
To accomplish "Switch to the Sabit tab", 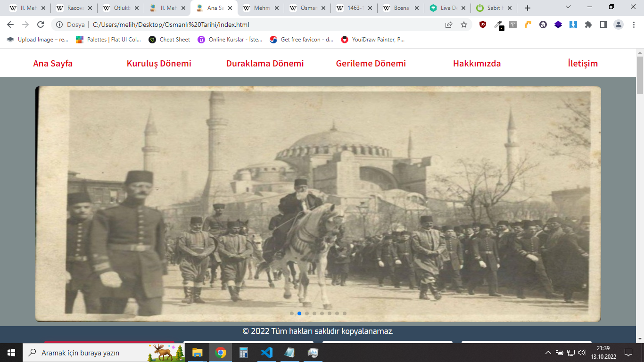I will coord(494,8).
